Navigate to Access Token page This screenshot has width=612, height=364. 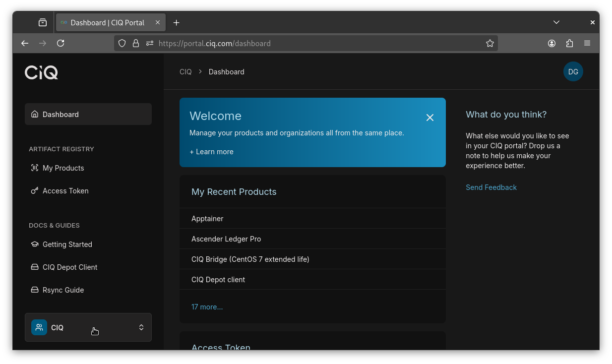[65, 191]
